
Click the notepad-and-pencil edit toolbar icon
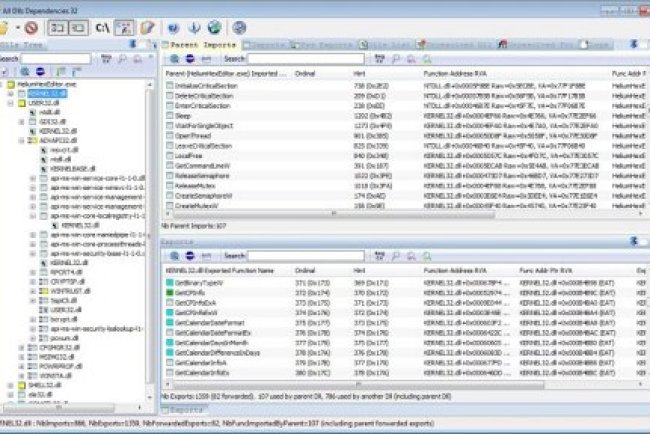(147, 28)
